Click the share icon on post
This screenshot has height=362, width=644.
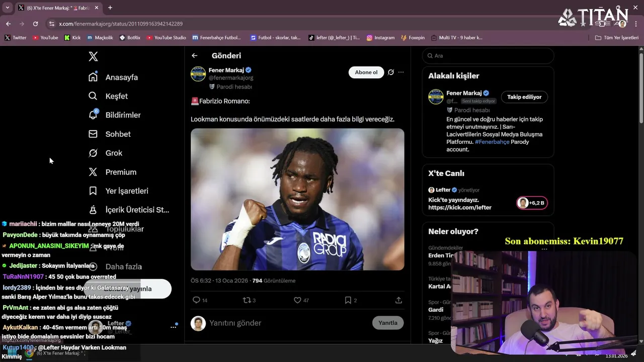pos(398,300)
